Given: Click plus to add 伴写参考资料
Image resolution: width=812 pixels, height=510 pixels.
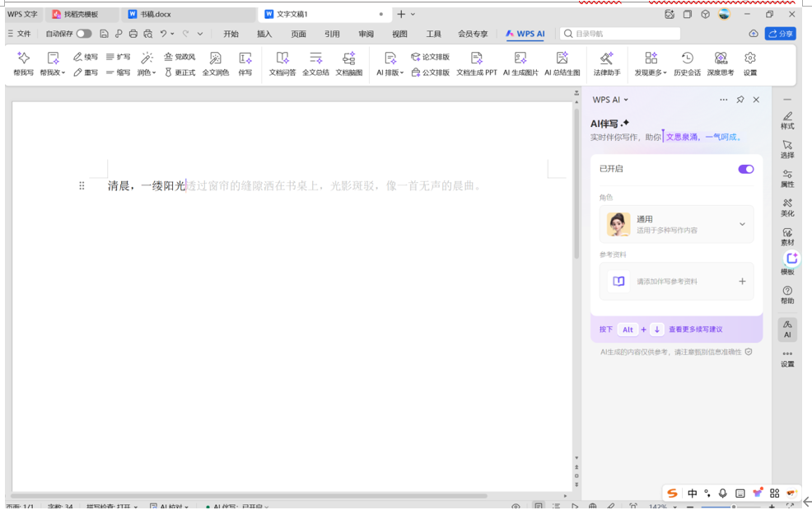Looking at the screenshot, I should click(742, 281).
